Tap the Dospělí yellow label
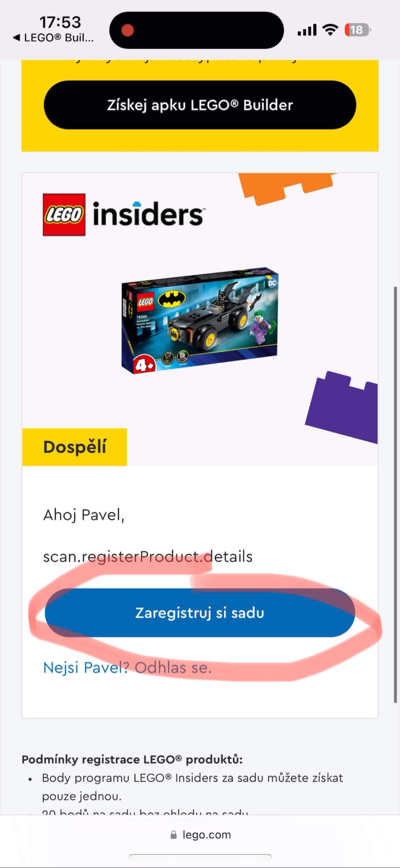 pos(75,447)
